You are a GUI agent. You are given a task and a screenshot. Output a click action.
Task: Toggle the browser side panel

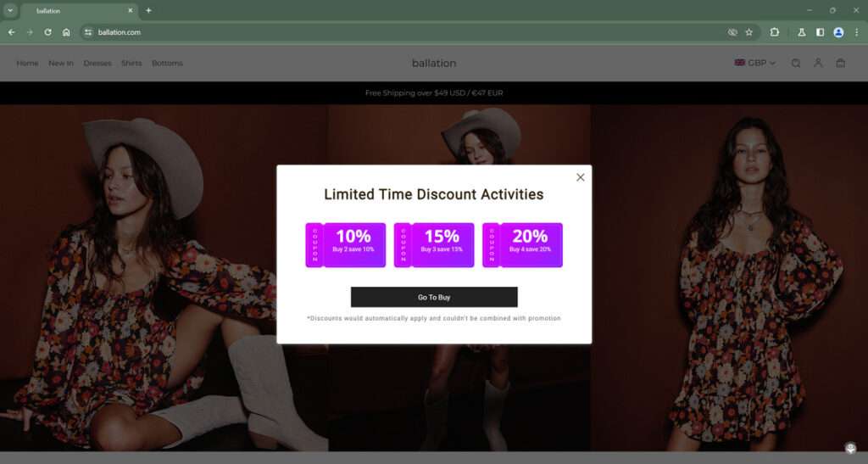coord(820,32)
